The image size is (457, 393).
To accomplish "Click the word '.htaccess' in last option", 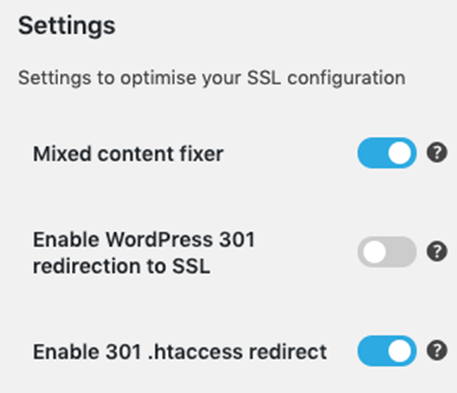I will tap(196, 352).
